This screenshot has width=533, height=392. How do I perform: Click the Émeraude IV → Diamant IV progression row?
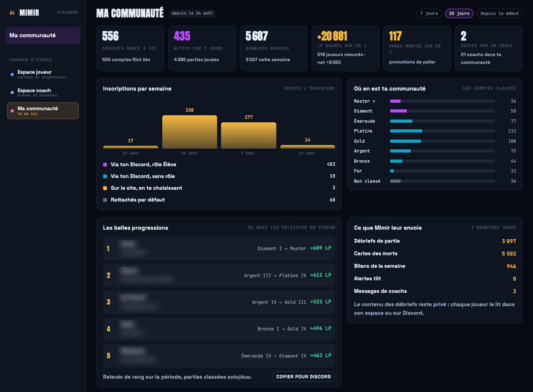click(x=219, y=356)
